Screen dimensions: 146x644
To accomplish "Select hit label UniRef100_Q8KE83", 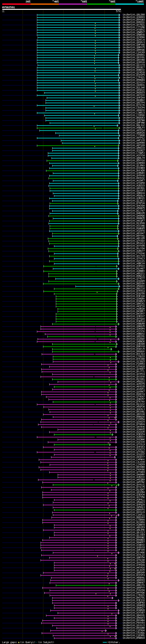I will click(x=134, y=580).
